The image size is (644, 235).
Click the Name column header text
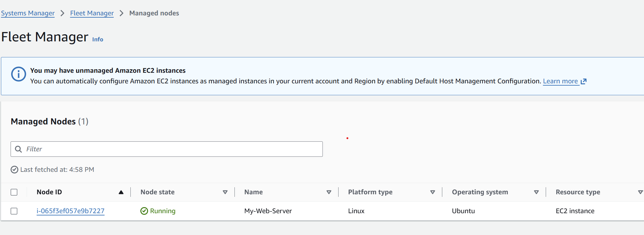click(253, 192)
